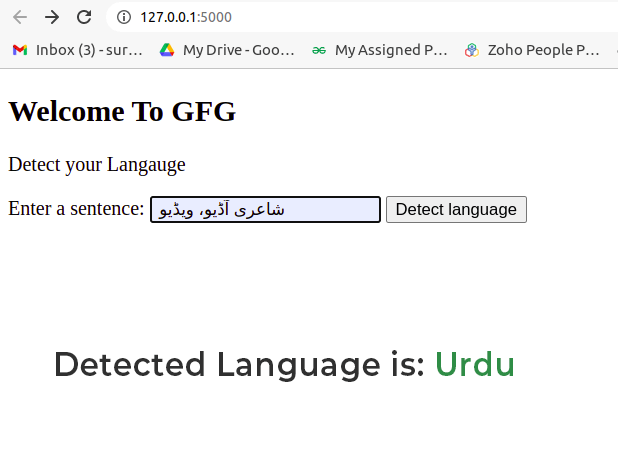Image resolution: width=618 pixels, height=454 pixels.
Task: Click the Gmail icon in the bookmarks bar
Action: click(x=20, y=50)
